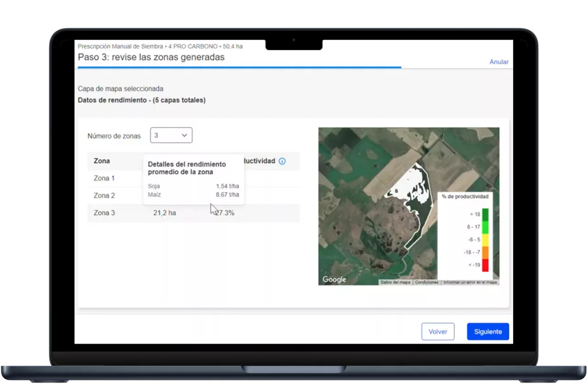Screen dimensions: 588x384
Task: Open the Datos del mapa link
Action: tap(395, 282)
